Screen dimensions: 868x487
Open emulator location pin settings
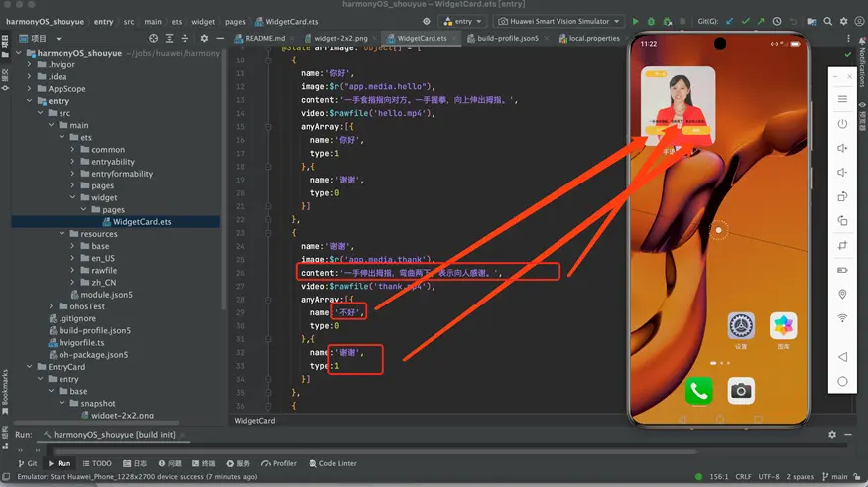point(842,294)
